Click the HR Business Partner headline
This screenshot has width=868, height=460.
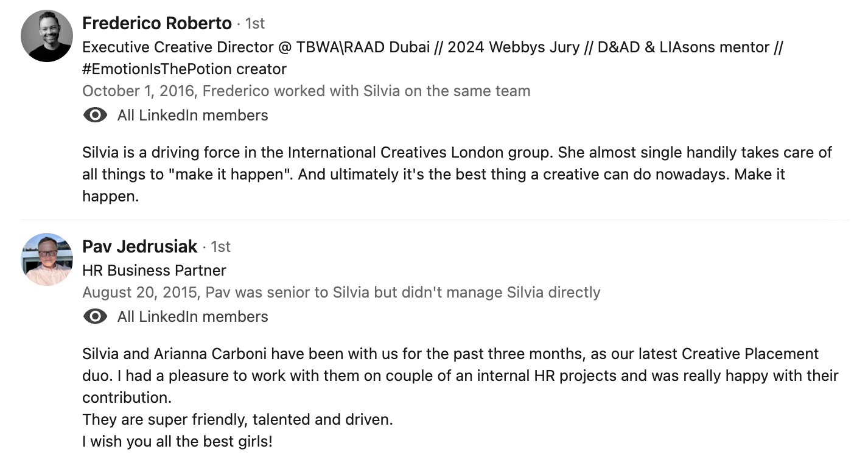[154, 270]
